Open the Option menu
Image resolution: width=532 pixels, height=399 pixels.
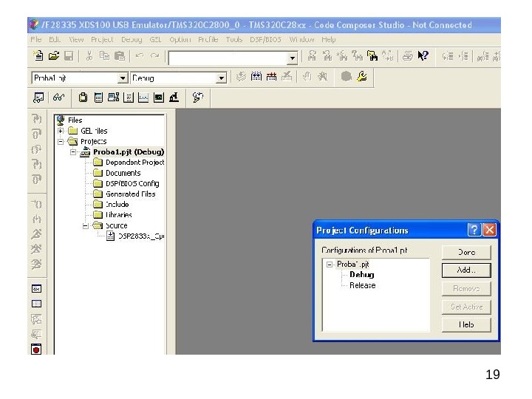180,40
